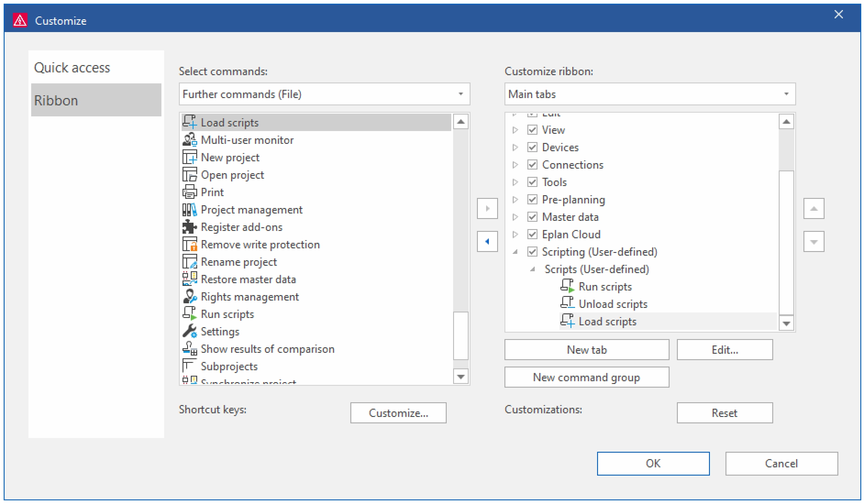The image size is (864, 504).
Task: Select the Ribbon page
Action: [96, 100]
